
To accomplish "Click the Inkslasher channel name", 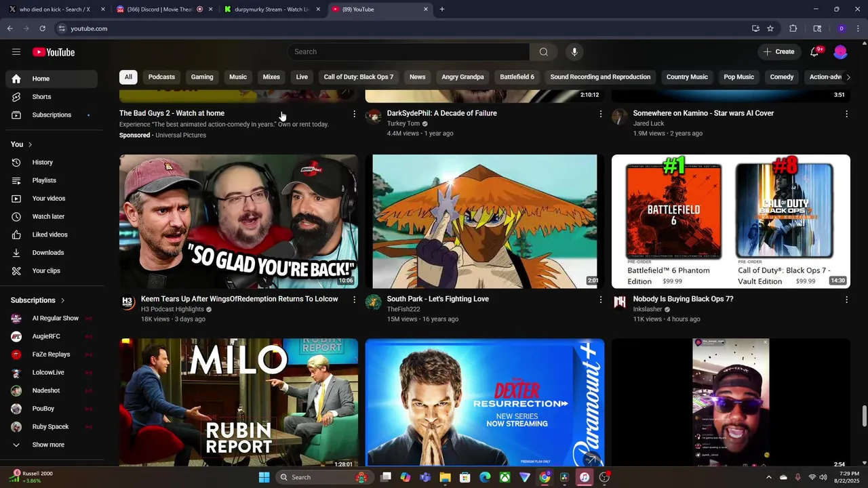I will 648,309.
